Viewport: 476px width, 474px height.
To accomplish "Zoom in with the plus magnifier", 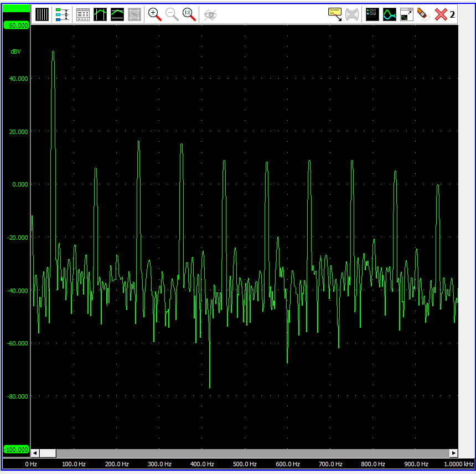I will point(155,14).
